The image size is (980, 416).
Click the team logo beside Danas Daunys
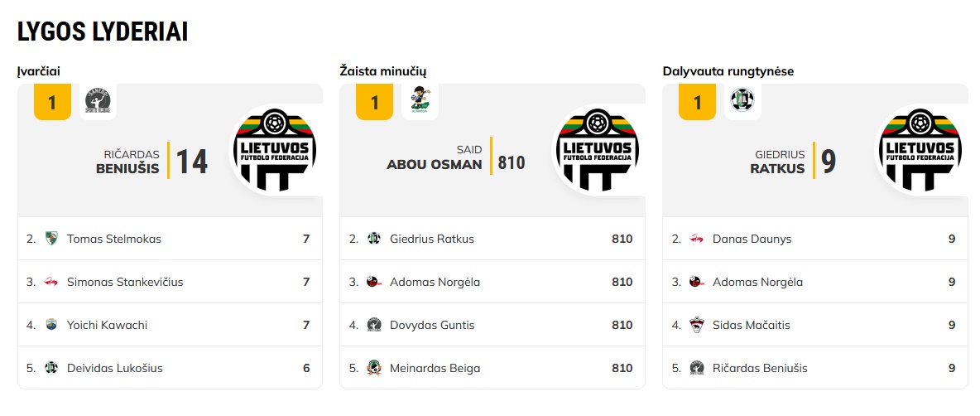click(x=696, y=239)
